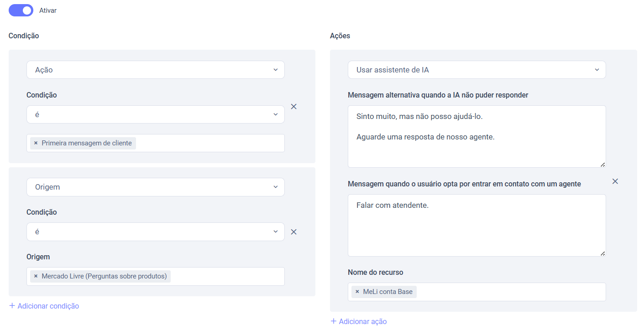The width and height of the screenshot is (644, 335).
Task: Remove 'Mercado Livre (Perguntas sobre produtos)' tag
Action: pos(36,276)
